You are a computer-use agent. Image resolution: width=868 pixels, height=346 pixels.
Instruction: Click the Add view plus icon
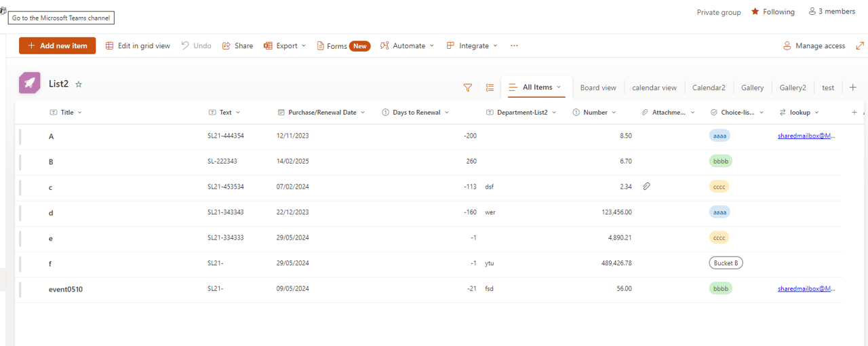[853, 88]
